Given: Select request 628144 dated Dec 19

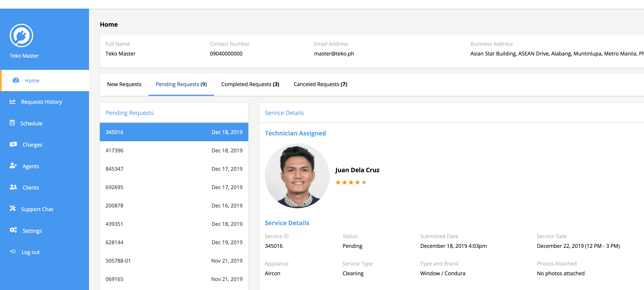Looking at the screenshot, I should tap(174, 242).
